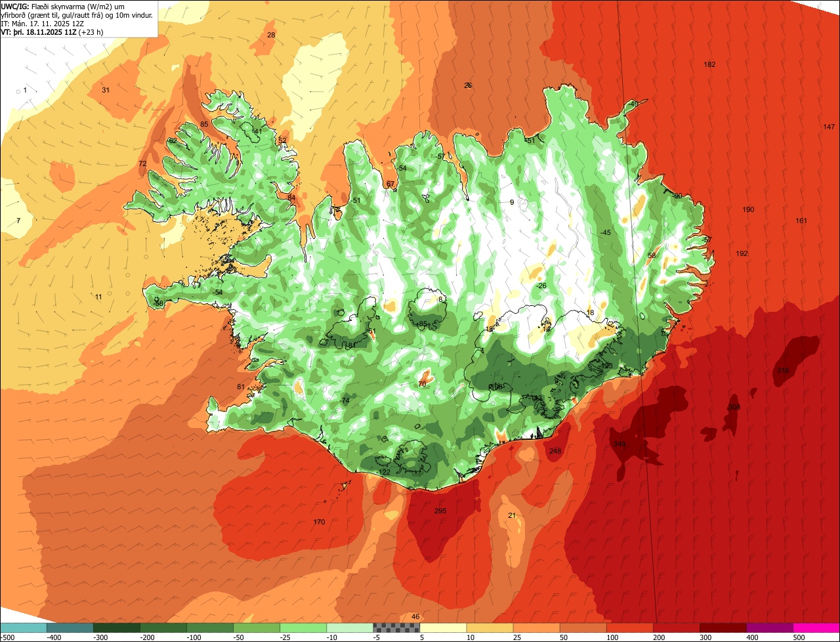This screenshot has height=642, width=840.
Task: Click the valid time 'VT: Þri. 18.11.2025 11Z (+23 h)'
Action: click(x=52, y=32)
